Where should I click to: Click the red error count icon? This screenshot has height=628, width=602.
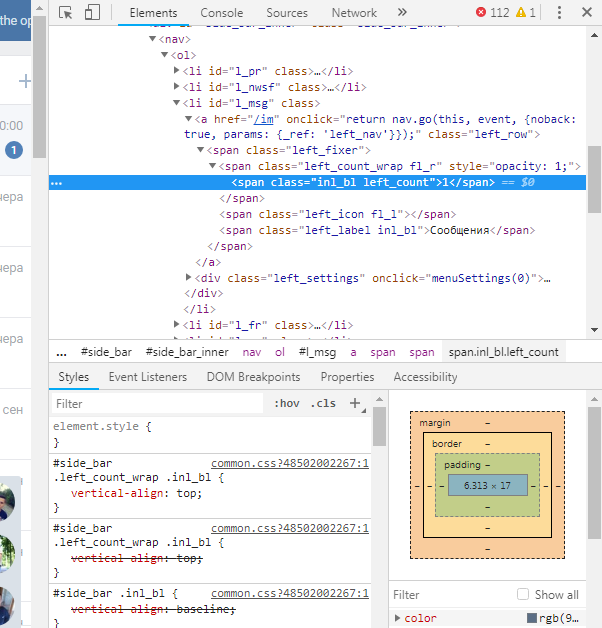482,13
